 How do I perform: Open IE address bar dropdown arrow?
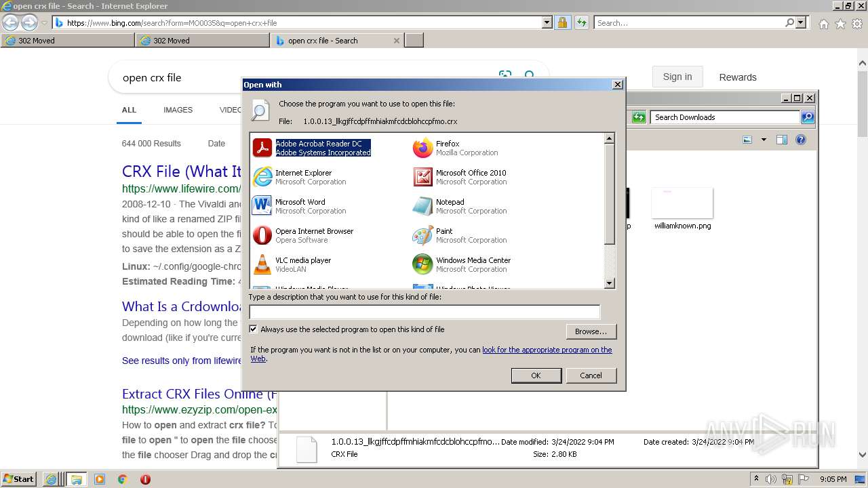coord(547,22)
